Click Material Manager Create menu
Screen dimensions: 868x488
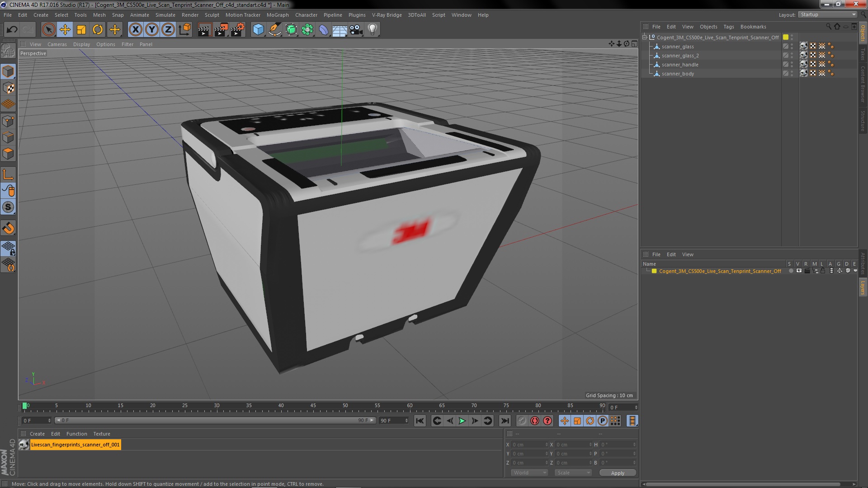click(x=37, y=434)
